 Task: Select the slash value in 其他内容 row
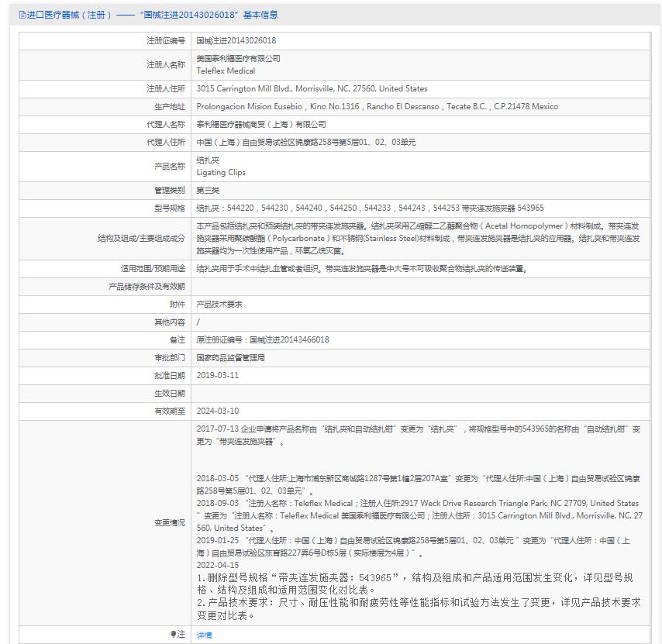pyautogui.click(x=198, y=322)
